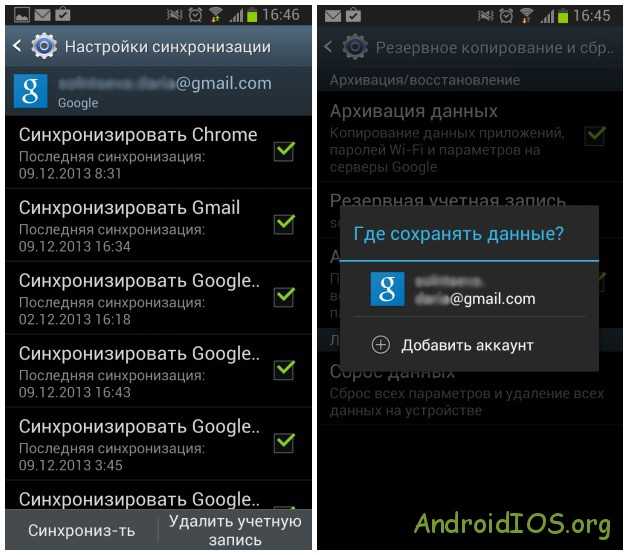This screenshot has height=555, width=628.
Task: Uncheck the Синхронизировать Chrome checkbox
Action: (x=284, y=151)
